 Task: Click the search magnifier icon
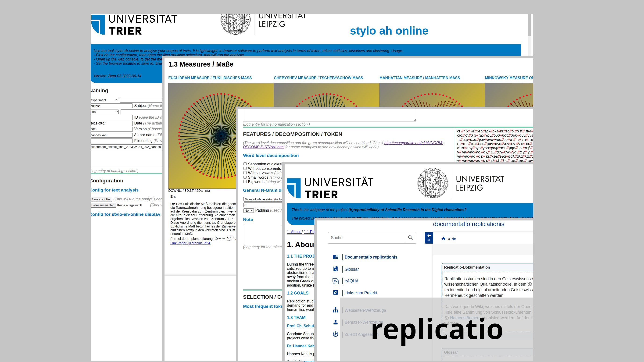click(410, 238)
